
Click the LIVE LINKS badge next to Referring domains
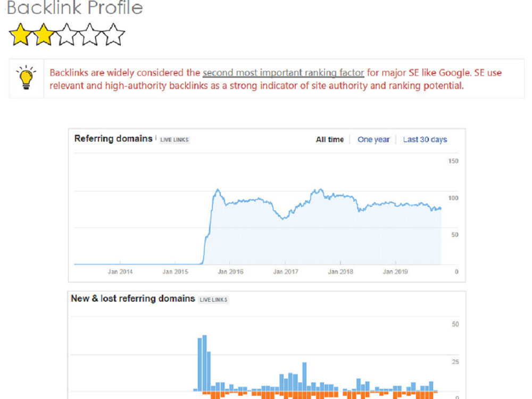tap(174, 140)
